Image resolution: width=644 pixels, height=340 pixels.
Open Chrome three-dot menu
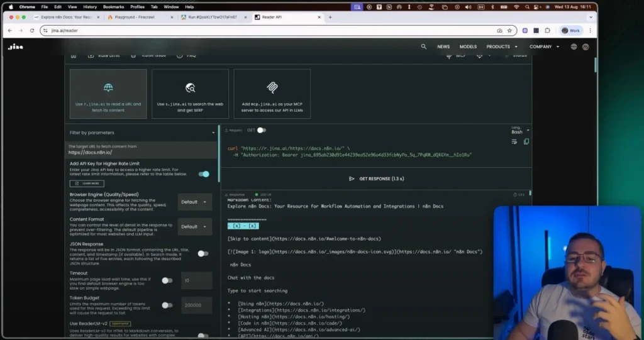590,30
